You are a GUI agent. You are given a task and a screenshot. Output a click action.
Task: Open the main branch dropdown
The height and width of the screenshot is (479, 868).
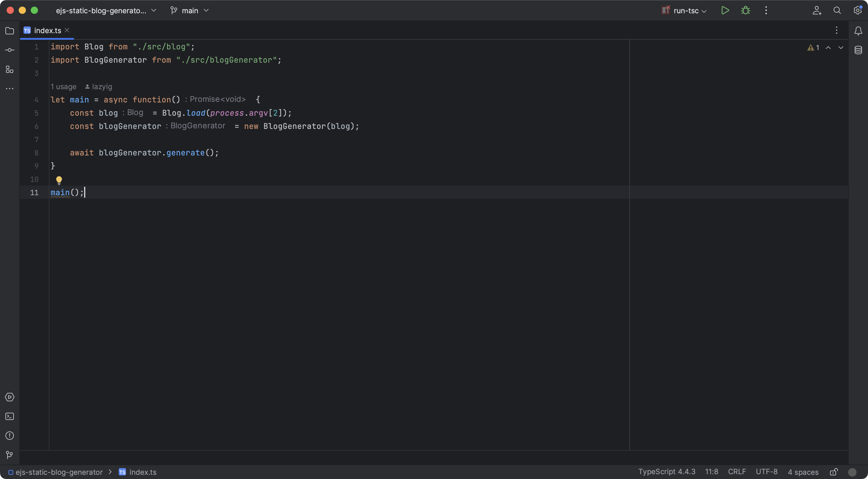[190, 11]
